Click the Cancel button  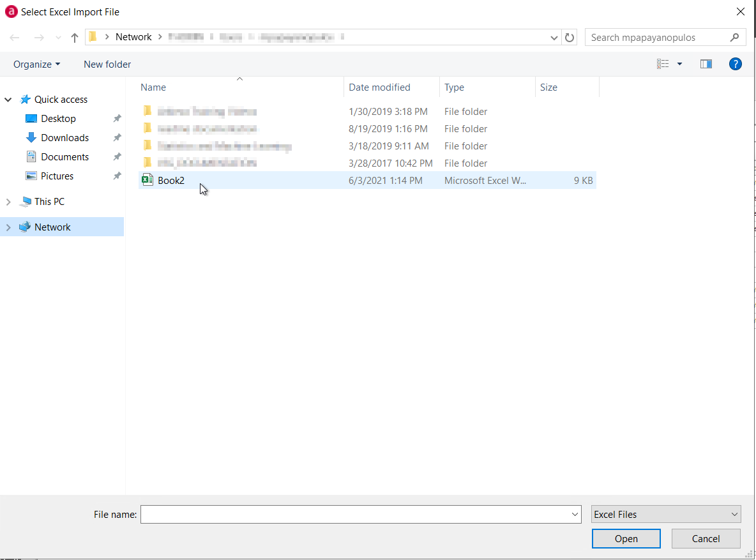click(x=706, y=539)
